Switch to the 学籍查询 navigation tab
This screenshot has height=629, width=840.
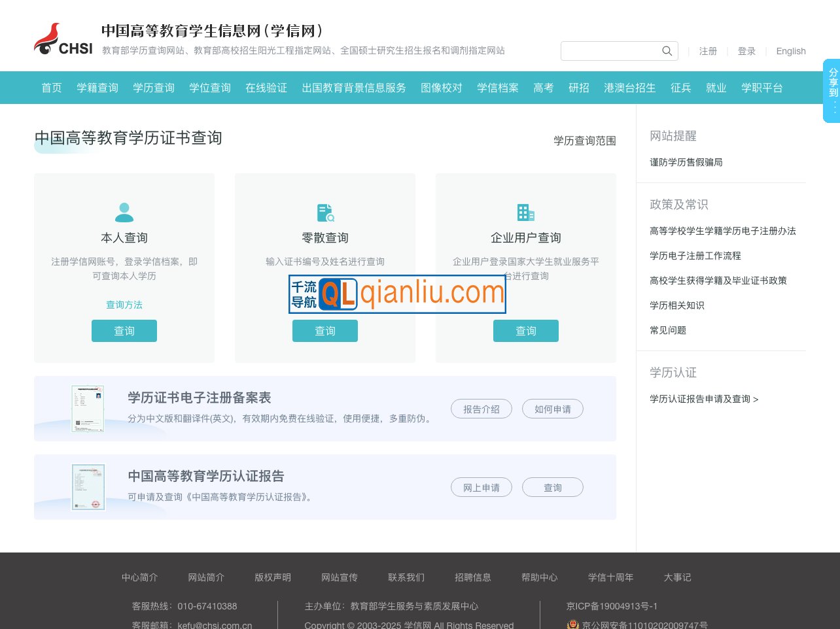[97, 88]
